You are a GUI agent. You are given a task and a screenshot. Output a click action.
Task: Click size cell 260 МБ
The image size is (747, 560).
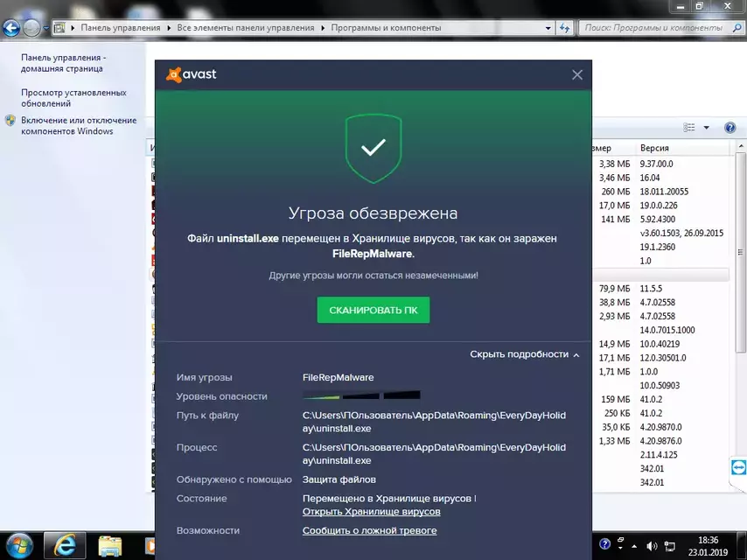pos(615,191)
